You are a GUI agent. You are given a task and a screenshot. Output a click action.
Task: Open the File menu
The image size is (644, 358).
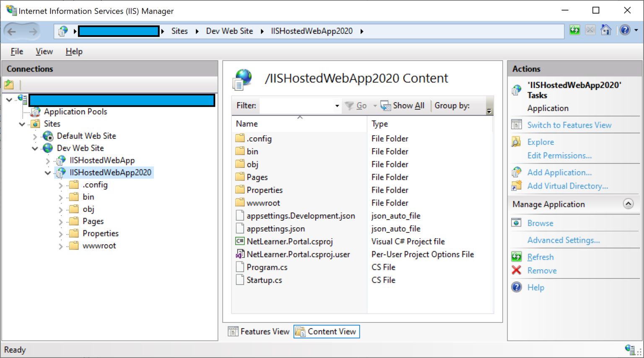pyautogui.click(x=17, y=52)
